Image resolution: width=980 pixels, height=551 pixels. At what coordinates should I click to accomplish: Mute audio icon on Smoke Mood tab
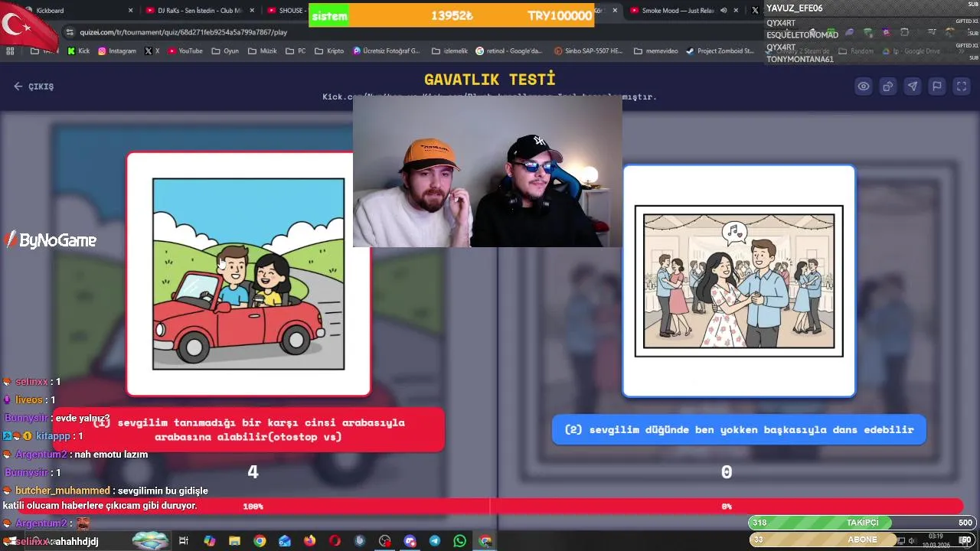724,11
